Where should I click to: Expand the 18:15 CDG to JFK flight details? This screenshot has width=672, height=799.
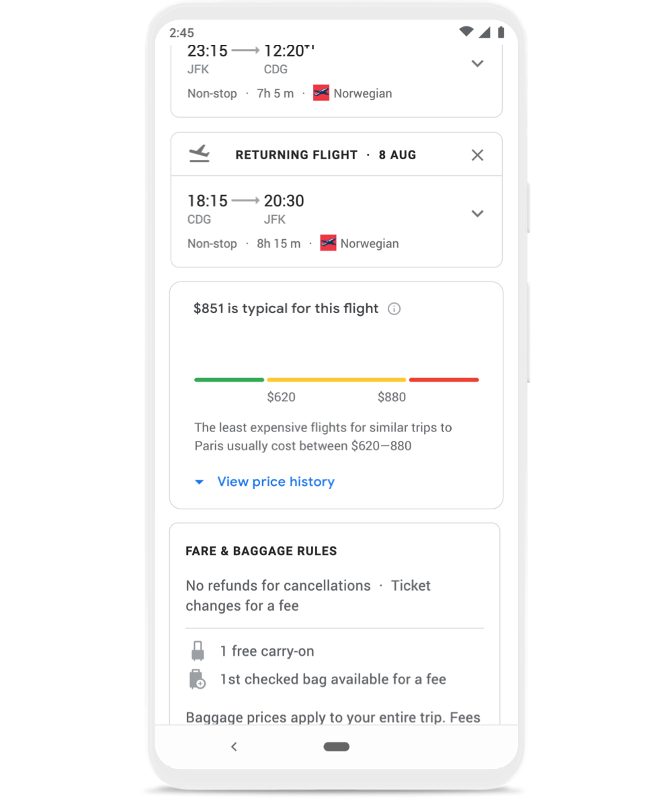click(477, 213)
